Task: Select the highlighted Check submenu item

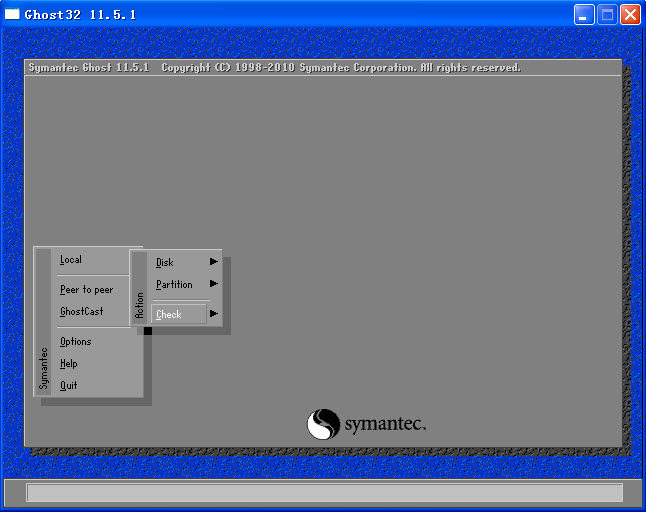Action: pos(169,314)
